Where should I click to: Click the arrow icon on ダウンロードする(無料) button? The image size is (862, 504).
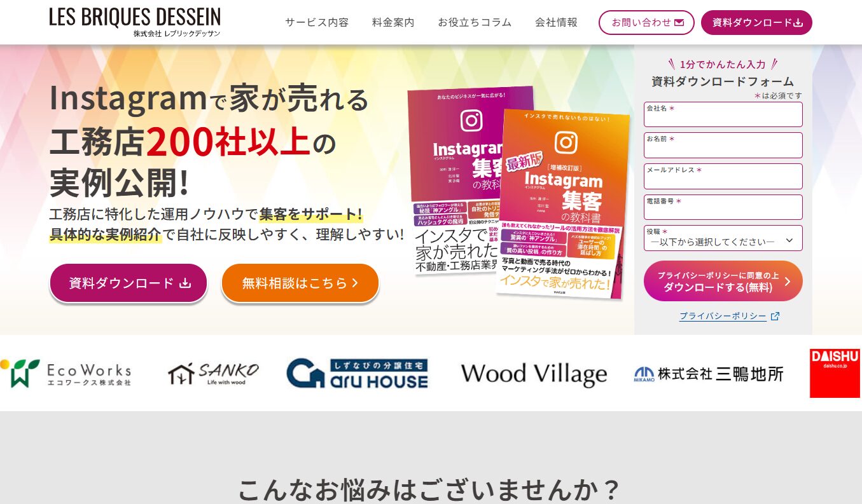(788, 281)
